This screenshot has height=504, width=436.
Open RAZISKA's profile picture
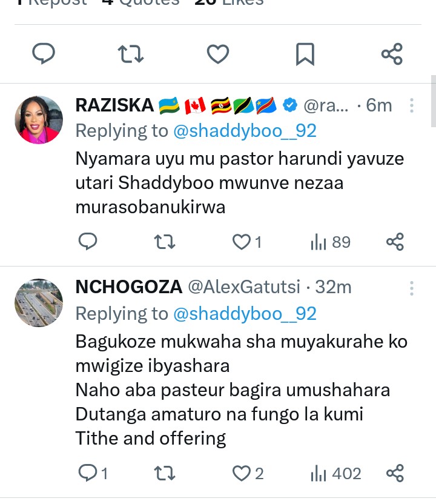[x=39, y=119]
